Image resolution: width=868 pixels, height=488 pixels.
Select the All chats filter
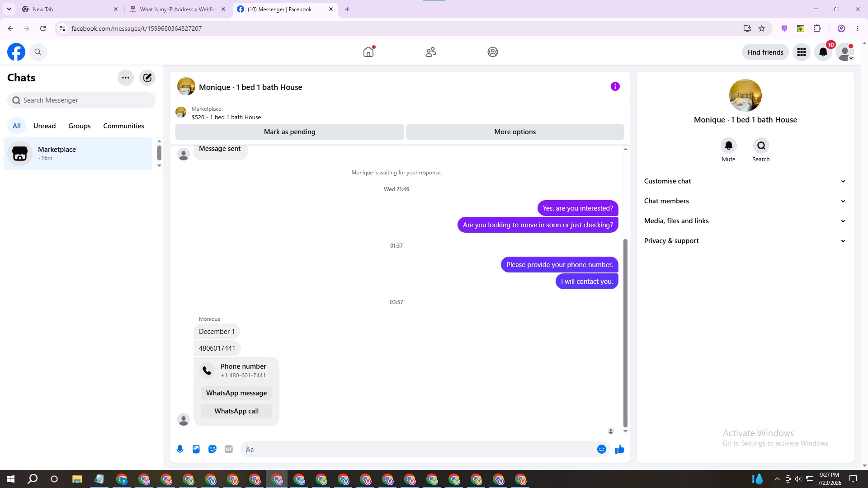[x=17, y=126]
